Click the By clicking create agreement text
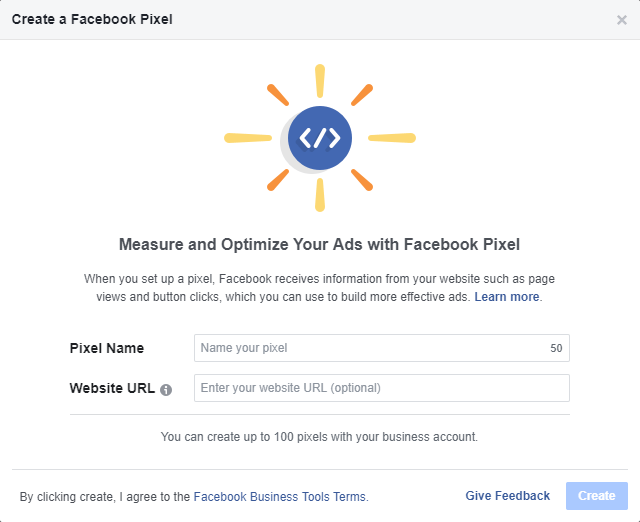This screenshot has width=640, height=522. point(105,496)
